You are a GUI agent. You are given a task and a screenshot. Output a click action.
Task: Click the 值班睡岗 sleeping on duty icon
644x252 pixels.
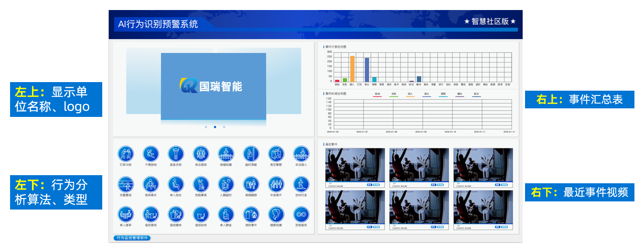click(x=176, y=214)
